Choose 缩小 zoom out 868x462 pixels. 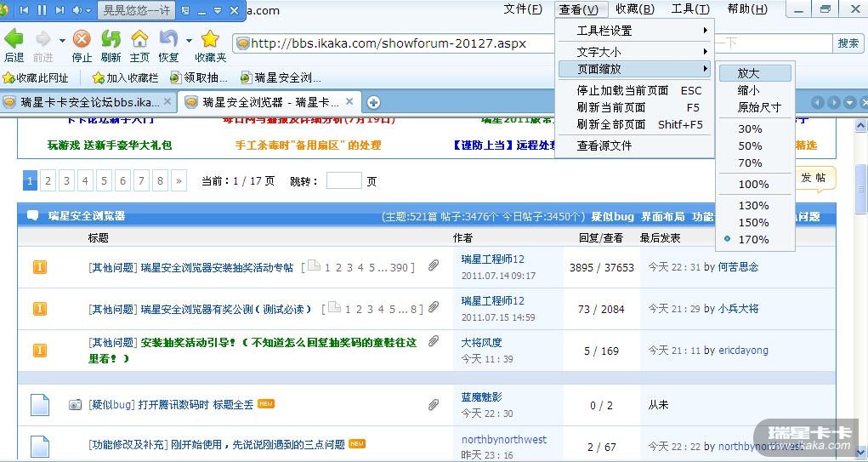[x=755, y=90]
